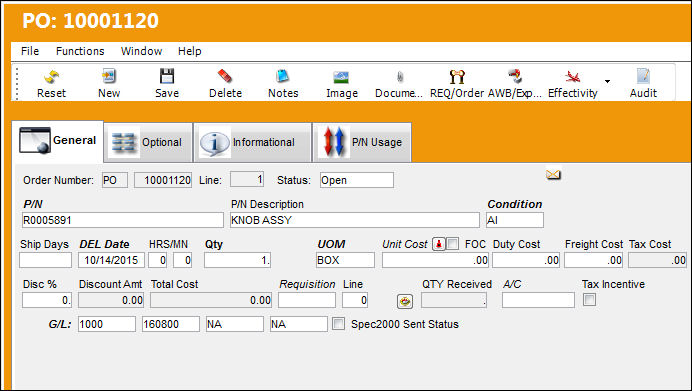Save the purchase order
This screenshot has height=391, width=692.
pos(167,76)
